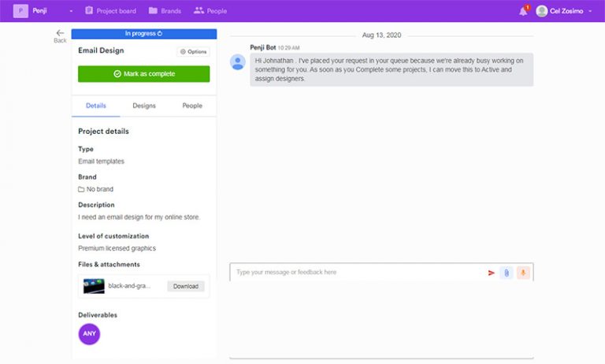Record a voice message with the microphone icon
Image resolution: width=605 pixels, height=364 pixels.
[522, 273]
